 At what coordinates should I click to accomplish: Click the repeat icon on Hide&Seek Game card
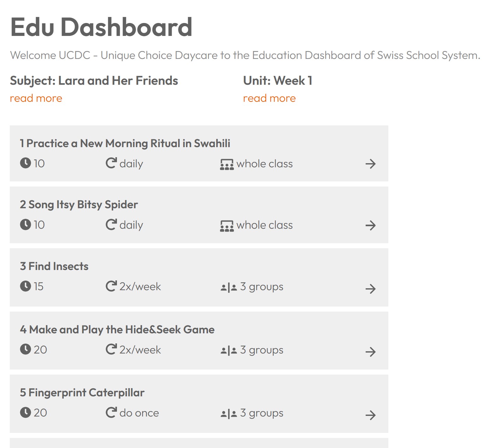tap(111, 349)
